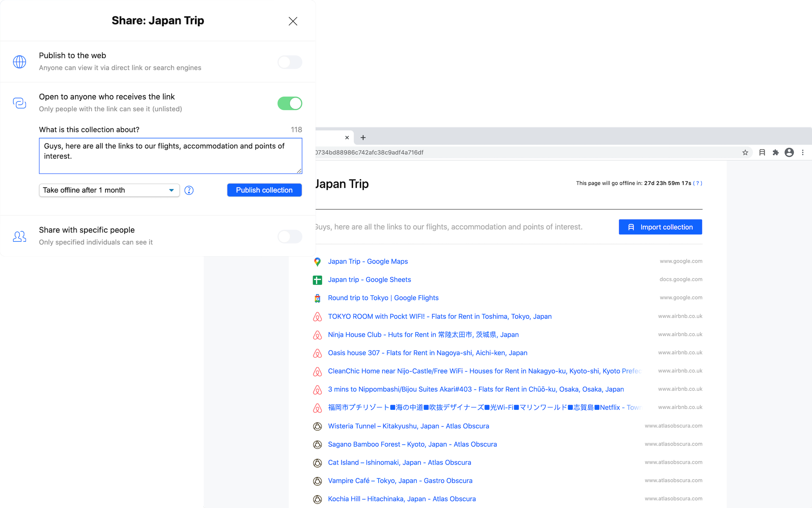This screenshot has height=508, width=812.
Task: Click the people icon beside Share with specific people
Action: (19, 236)
